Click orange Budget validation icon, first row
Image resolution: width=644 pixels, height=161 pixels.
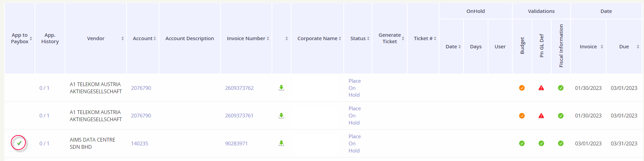[x=522, y=88]
